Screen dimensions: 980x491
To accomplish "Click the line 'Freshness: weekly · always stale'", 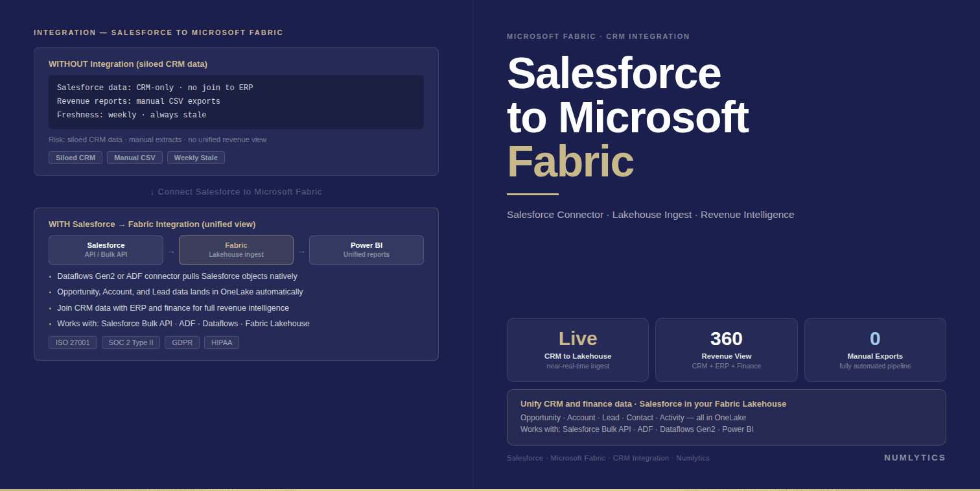I will pos(132,115).
